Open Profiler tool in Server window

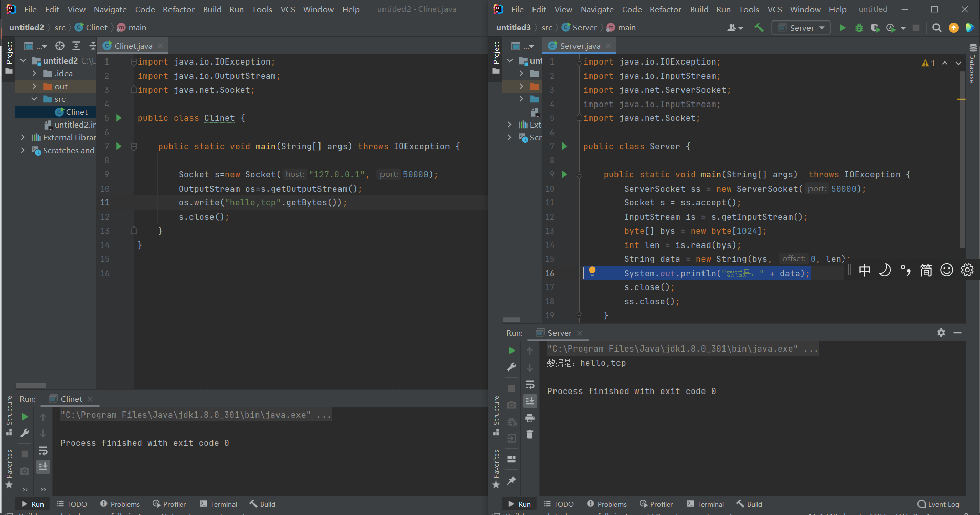(656, 504)
